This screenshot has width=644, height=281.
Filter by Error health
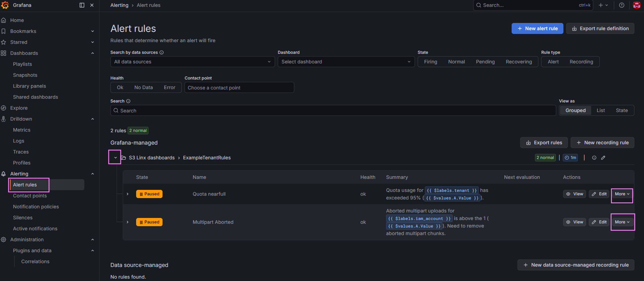tap(169, 87)
